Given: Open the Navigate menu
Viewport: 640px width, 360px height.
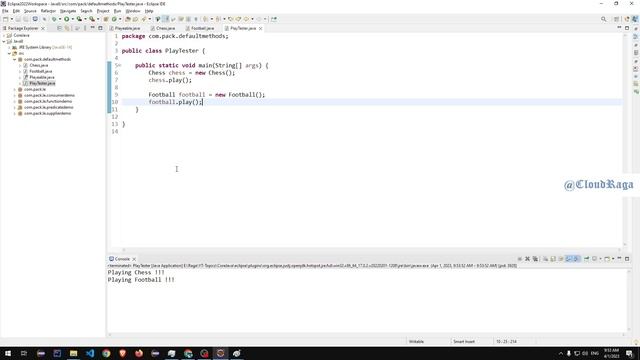Looking at the screenshot, I should [x=68, y=11].
